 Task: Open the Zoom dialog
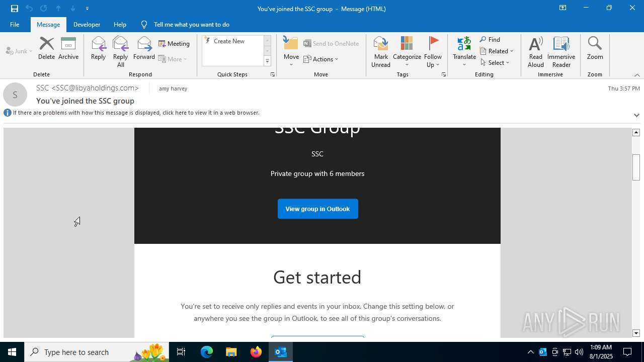[595, 49]
